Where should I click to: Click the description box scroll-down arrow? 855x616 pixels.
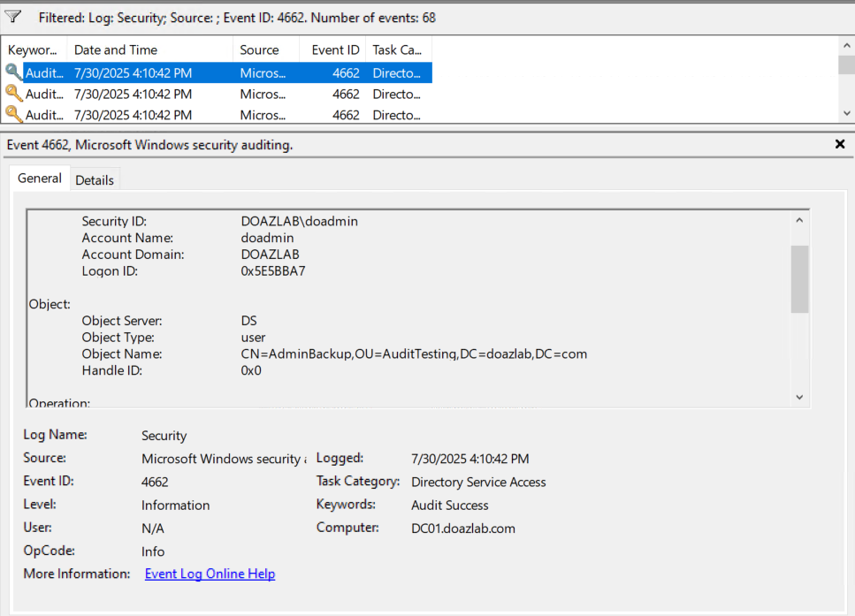(799, 398)
